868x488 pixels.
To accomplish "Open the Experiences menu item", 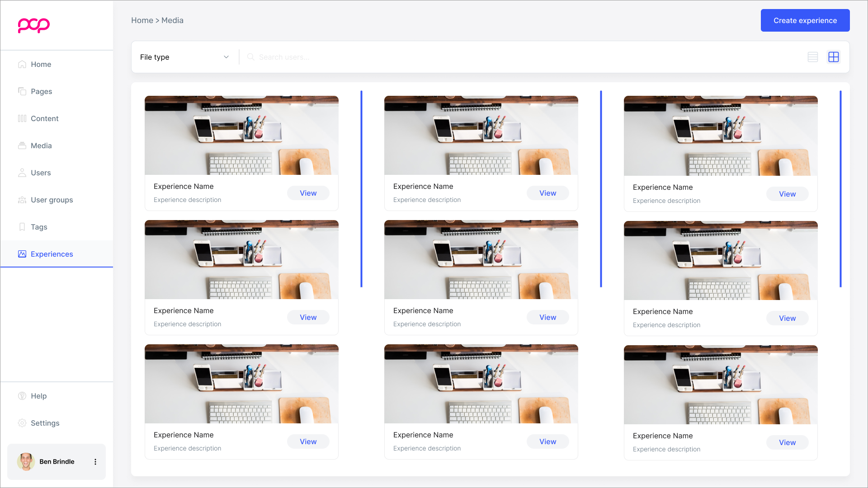I will (52, 254).
